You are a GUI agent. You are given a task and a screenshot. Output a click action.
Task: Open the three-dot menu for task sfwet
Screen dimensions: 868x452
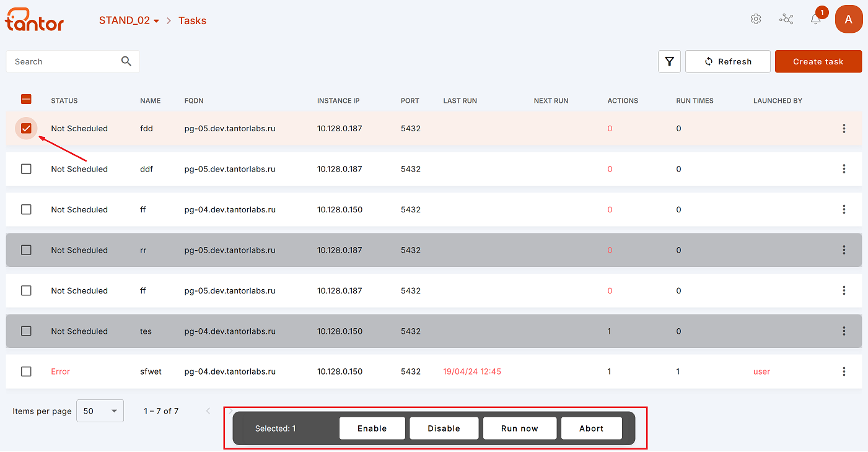pos(844,372)
